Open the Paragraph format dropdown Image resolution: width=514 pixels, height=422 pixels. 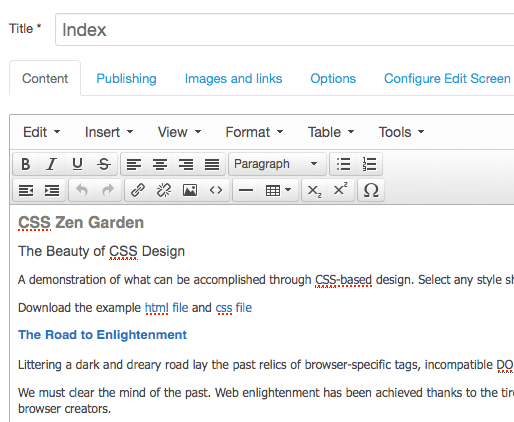(277, 164)
